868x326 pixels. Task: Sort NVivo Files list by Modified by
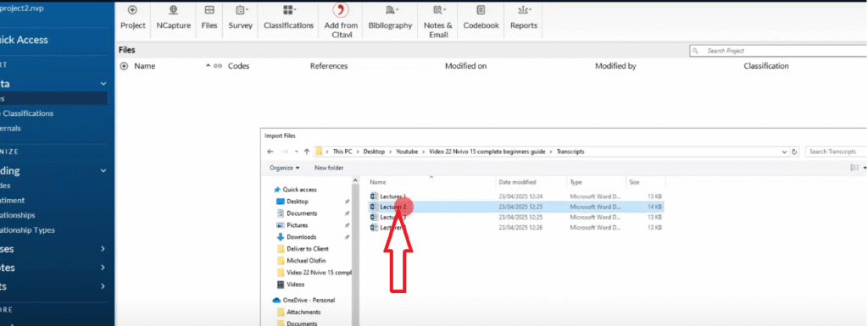click(x=615, y=66)
